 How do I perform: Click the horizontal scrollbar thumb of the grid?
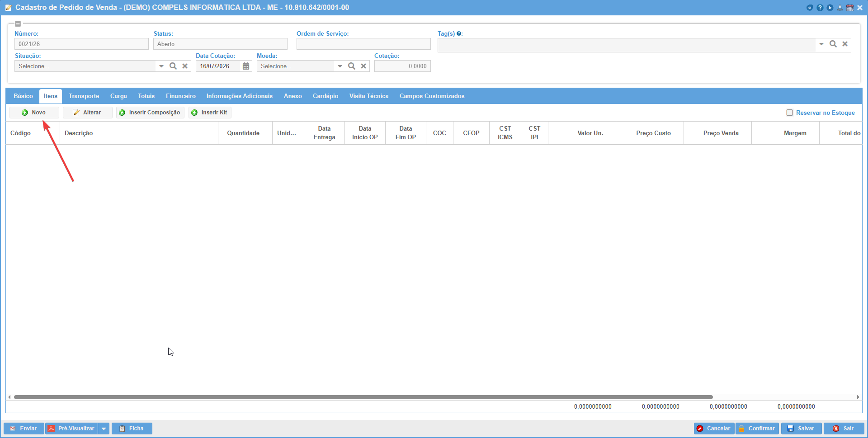[x=363, y=397]
